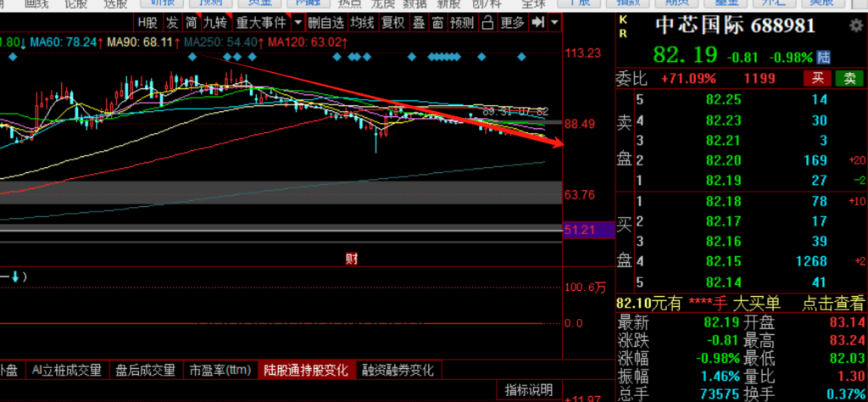Click the purple 51.21 price axis marker
The width and height of the screenshot is (868, 402).
click(x=589, y=230)
